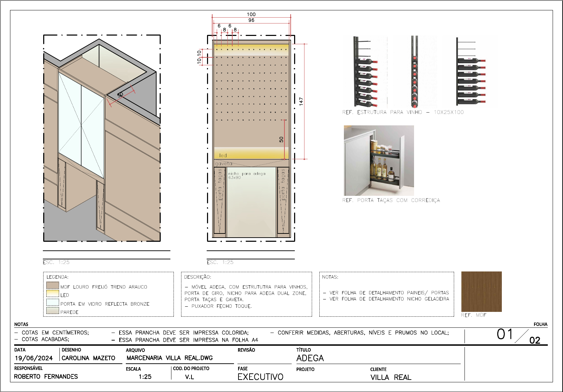This screenshot has height=392, width=563.
Task: Click the porta taças pull-out reference photo
Action: tap(378, 160)
